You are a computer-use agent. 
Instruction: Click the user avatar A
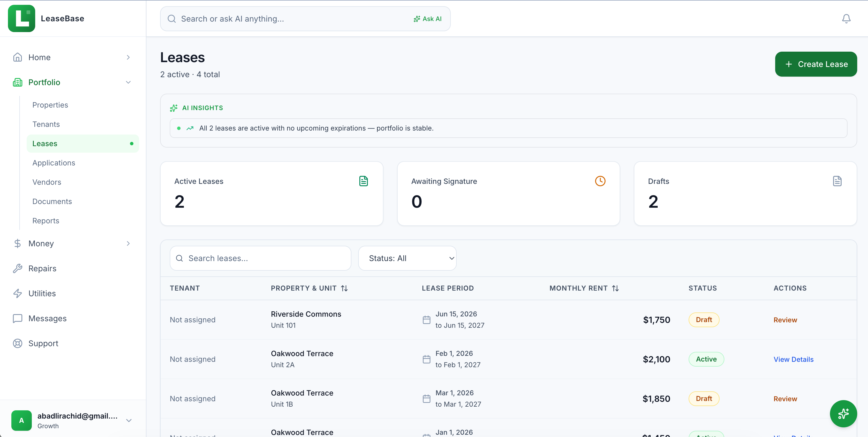[x=22, y=420]
